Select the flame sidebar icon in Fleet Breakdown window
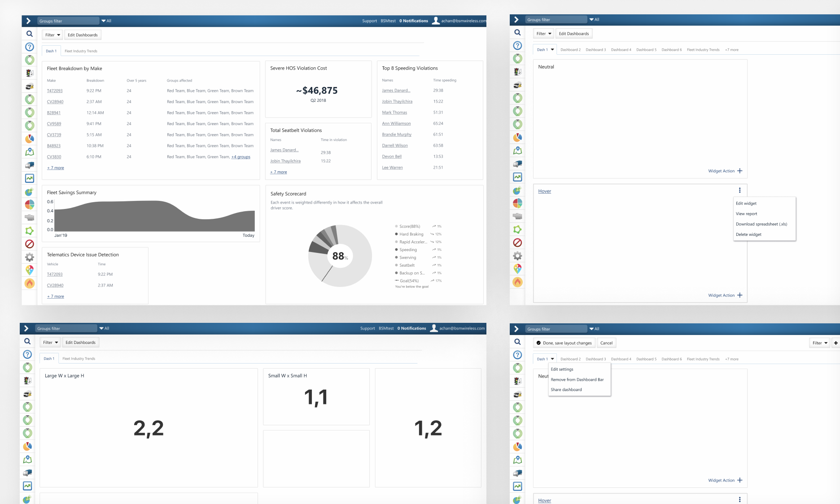 click(29, 283)
